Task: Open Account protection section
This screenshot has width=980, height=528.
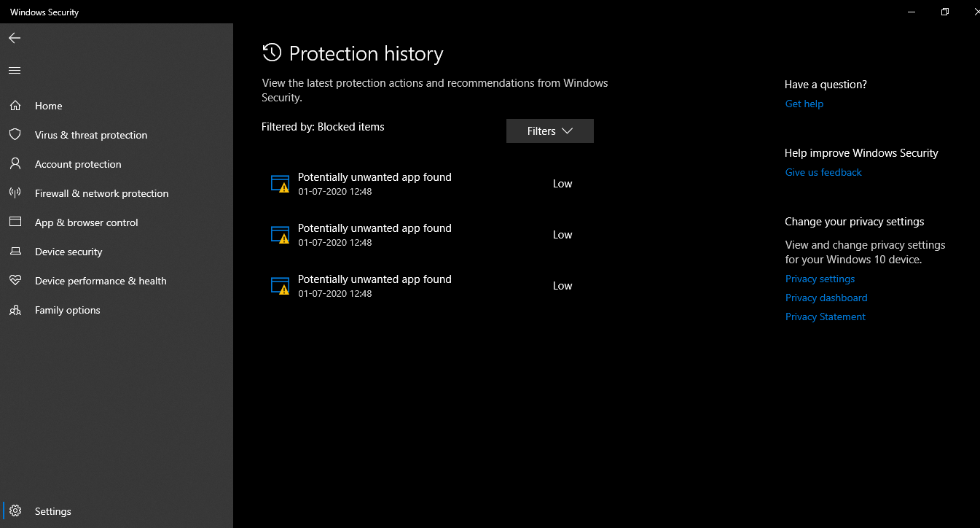Action: [x=78, y=164]
